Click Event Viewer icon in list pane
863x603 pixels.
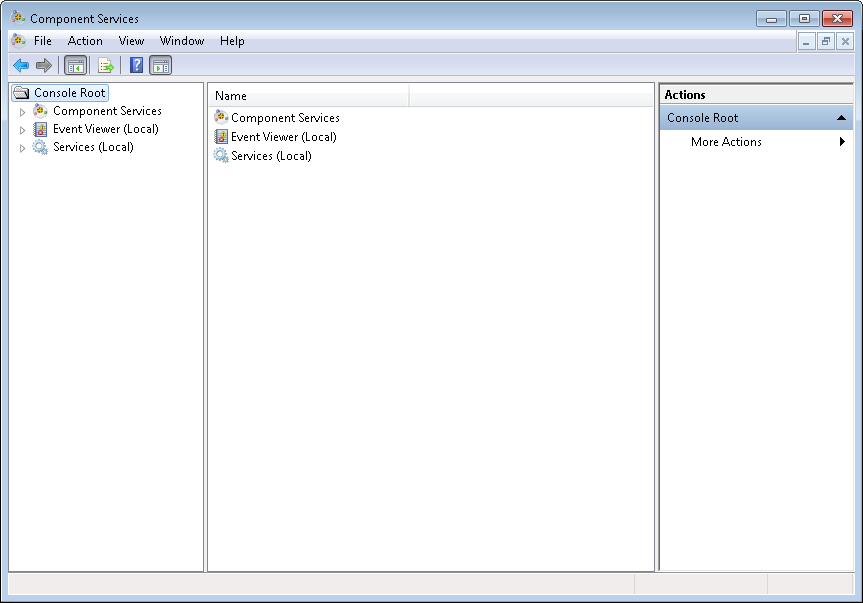pyautogui.click(x=221, y=136)
